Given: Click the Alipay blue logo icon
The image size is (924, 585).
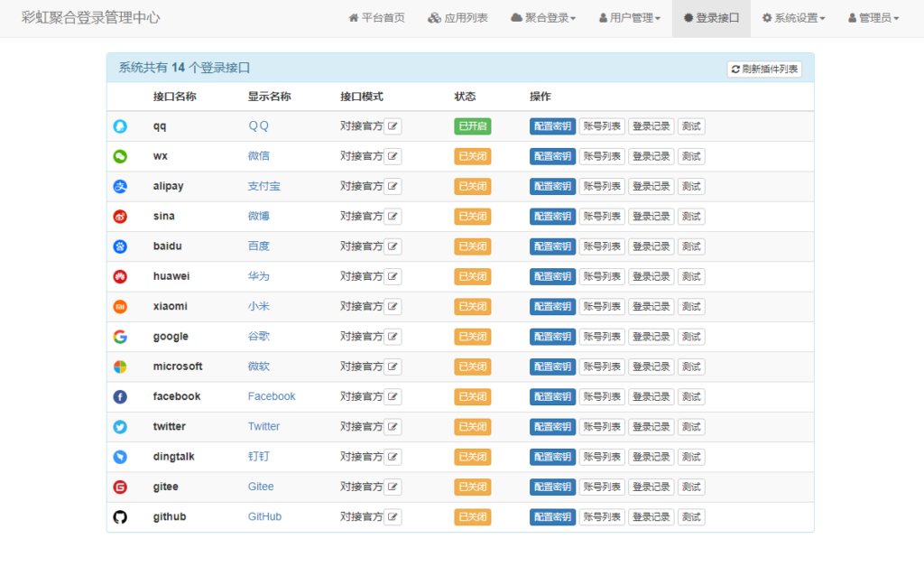Looking at the screenshot, I should tap(120, 187).
